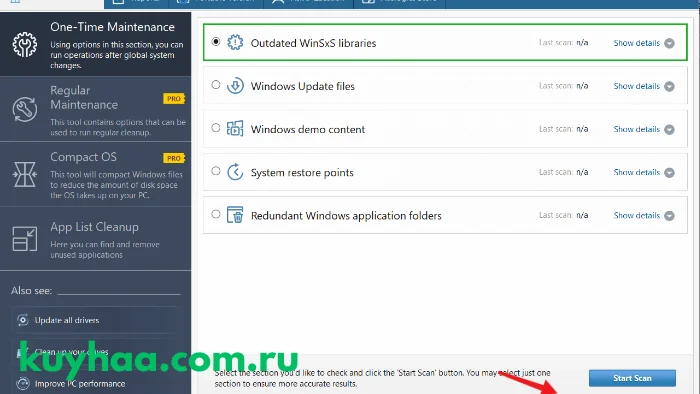
Task: Click the Redundant Windows application folders label
Action: click(346, 216)
